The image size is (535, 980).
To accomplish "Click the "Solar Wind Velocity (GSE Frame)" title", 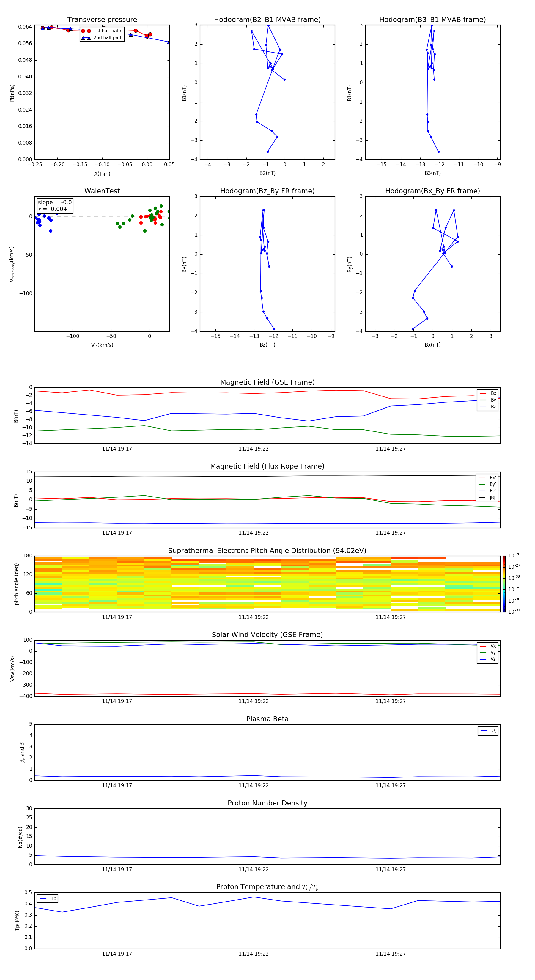I will point(267,635).
